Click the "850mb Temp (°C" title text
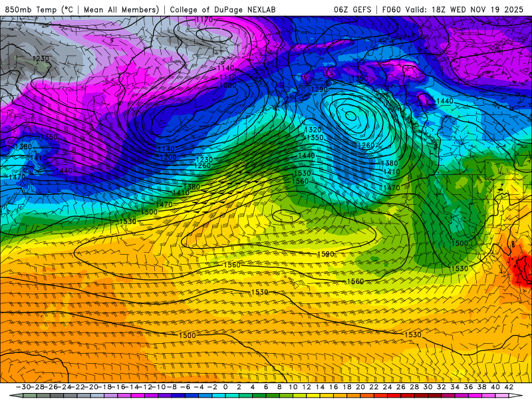 39,10
